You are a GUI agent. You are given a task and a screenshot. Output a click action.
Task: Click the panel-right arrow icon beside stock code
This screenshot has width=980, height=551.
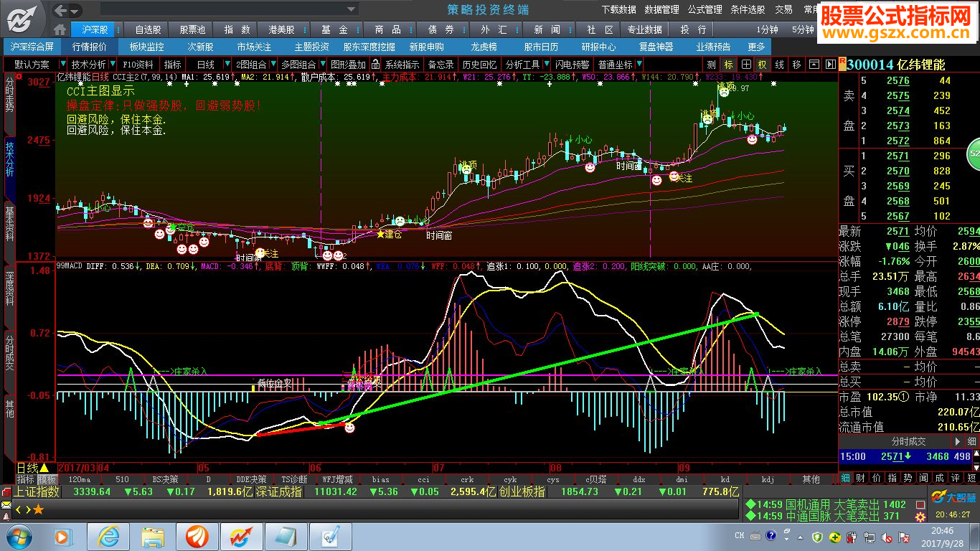[x=831, y=65]
